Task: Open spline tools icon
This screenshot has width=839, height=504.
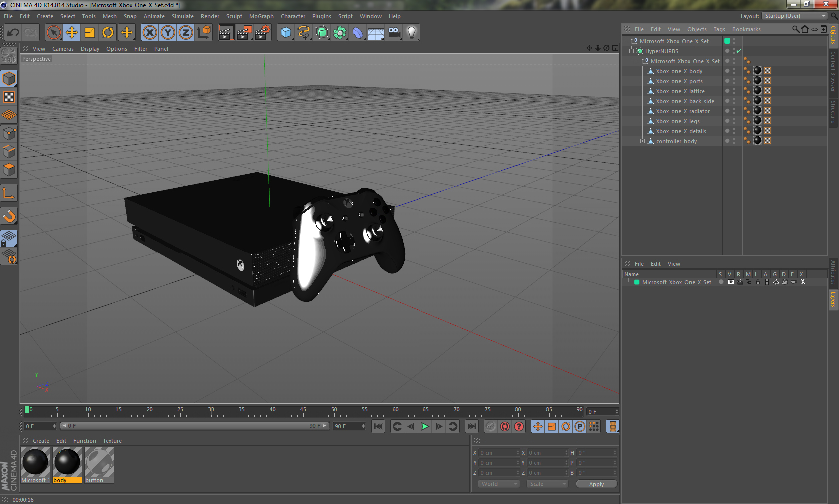Action: pos(304,33)
